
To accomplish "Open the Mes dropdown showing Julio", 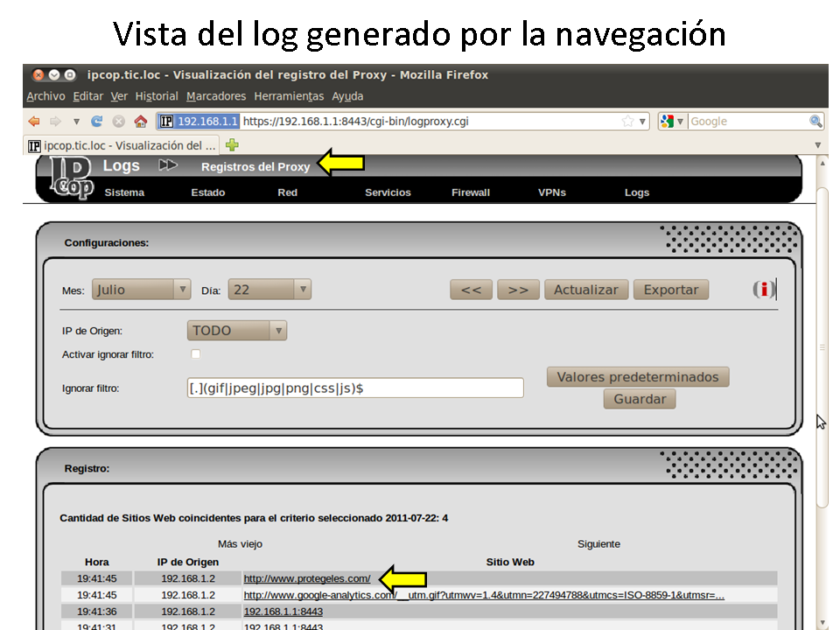I will [x=141, y=290].
